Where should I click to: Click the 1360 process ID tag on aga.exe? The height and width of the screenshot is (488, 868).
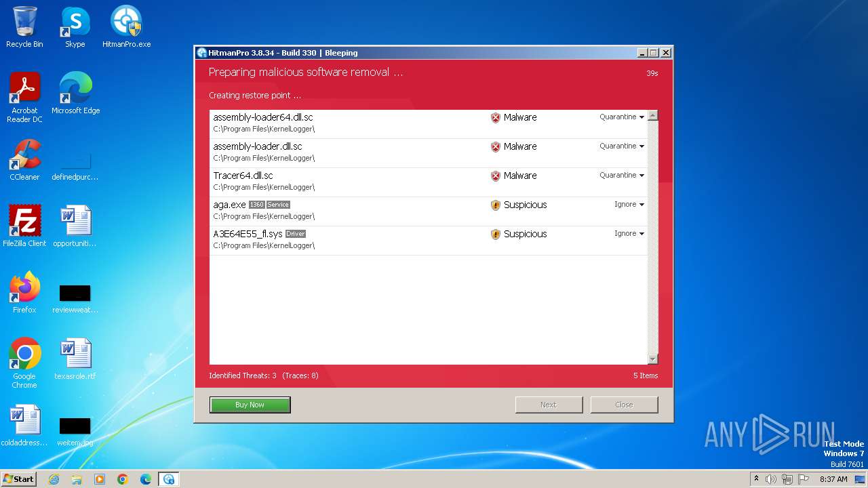coord(256,205)
